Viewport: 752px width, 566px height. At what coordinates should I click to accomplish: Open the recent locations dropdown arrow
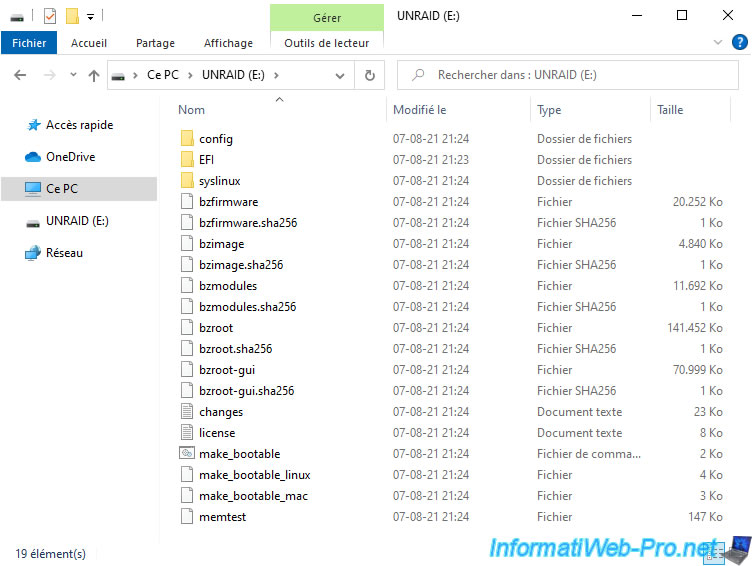pos(73,75)
